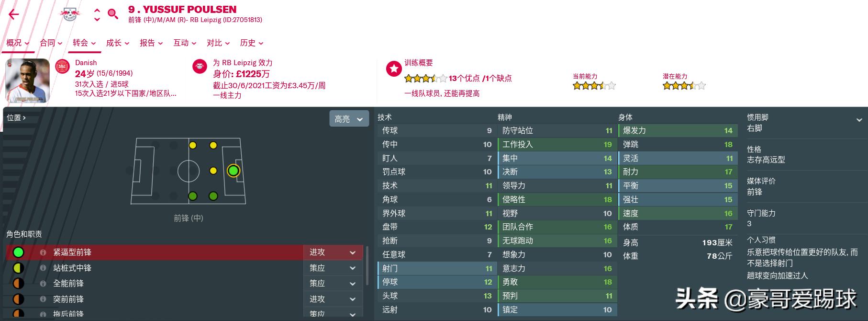Click the 工作投入 attribute value 19

pos(607,144)
